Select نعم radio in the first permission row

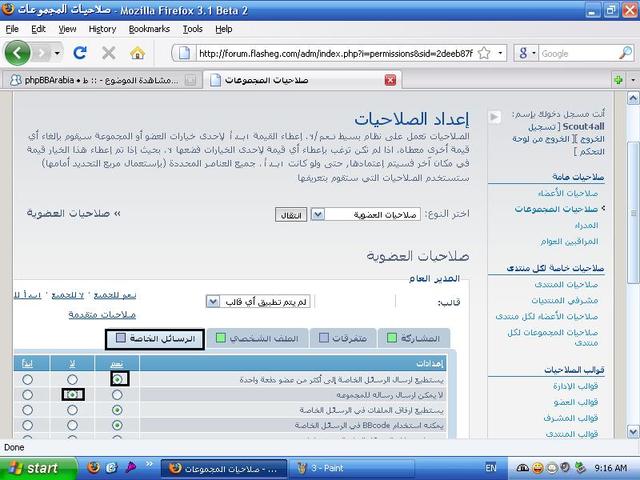tap(118, 380)
